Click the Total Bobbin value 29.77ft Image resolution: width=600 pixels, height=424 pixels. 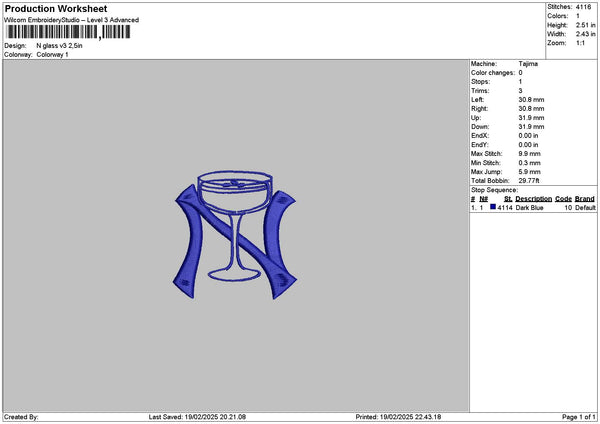pos(529,181)
